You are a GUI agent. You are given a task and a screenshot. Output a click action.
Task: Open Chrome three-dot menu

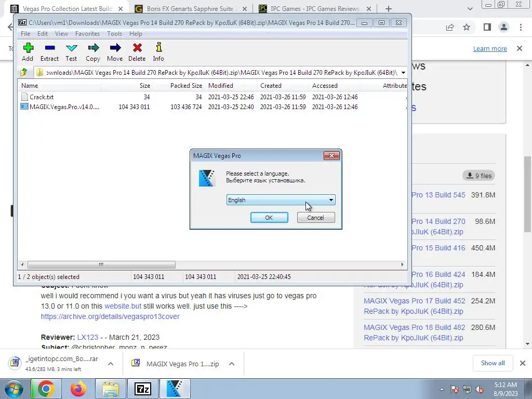[521, 27]
